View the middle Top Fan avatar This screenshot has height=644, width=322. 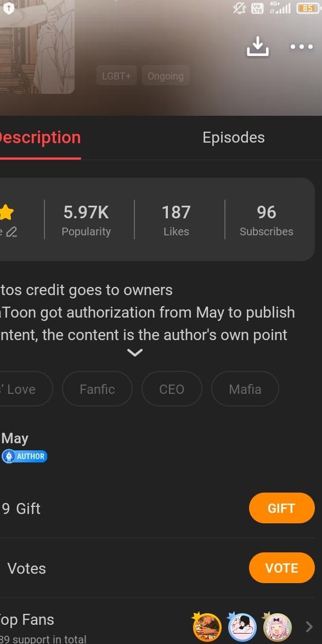241,626
